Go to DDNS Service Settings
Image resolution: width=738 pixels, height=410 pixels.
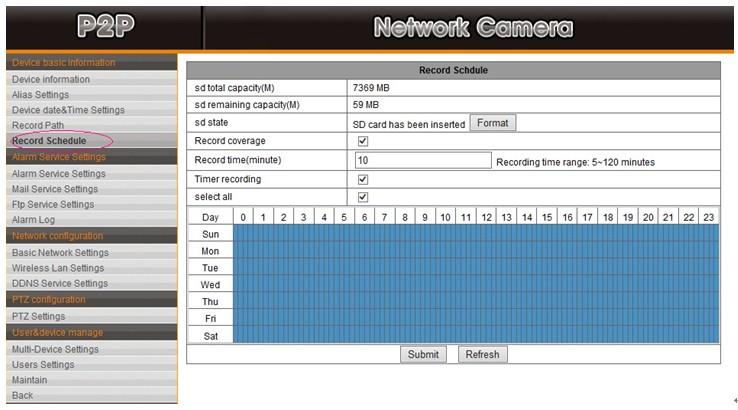59,283
